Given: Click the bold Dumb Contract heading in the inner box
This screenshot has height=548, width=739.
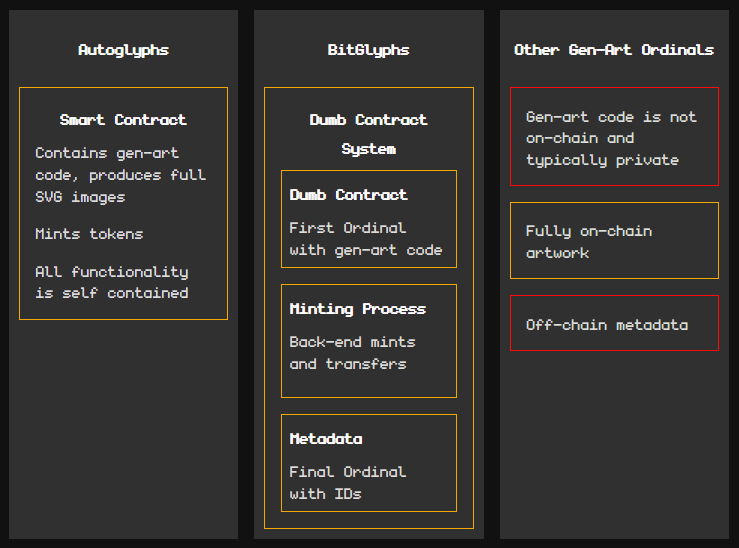Looking at the screenshot, I should [348, 195].
